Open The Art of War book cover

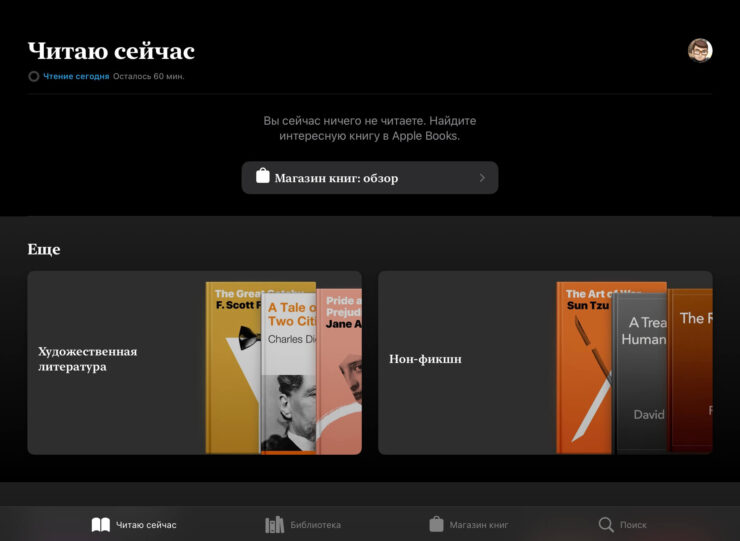[585, 370]
